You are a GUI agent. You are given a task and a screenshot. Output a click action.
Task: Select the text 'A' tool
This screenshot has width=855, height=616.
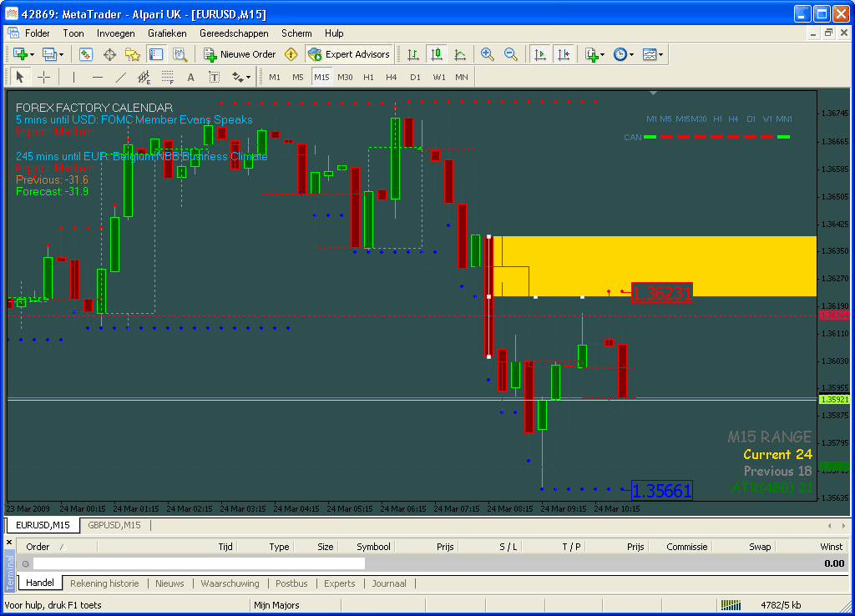(191, 77)
